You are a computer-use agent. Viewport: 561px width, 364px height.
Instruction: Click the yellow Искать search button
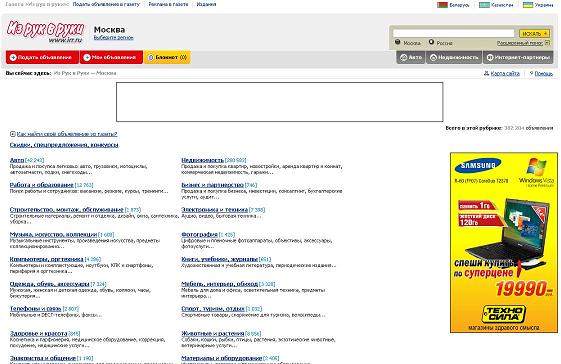pos(534,33)
